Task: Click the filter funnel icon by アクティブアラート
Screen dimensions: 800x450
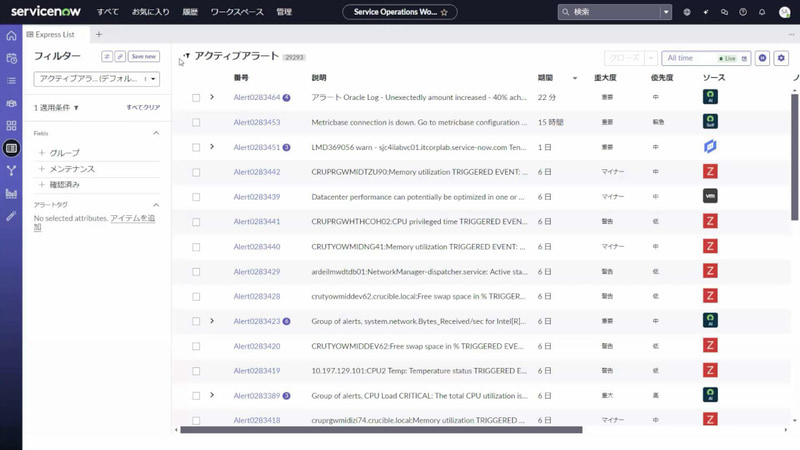Action: pyautogui.click(x=187, y=56)
